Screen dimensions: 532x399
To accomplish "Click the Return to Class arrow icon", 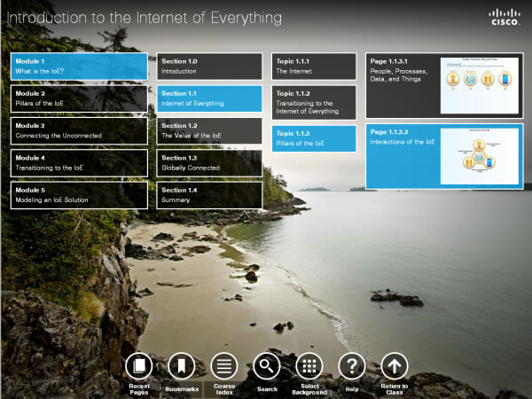I will [395, 366].
